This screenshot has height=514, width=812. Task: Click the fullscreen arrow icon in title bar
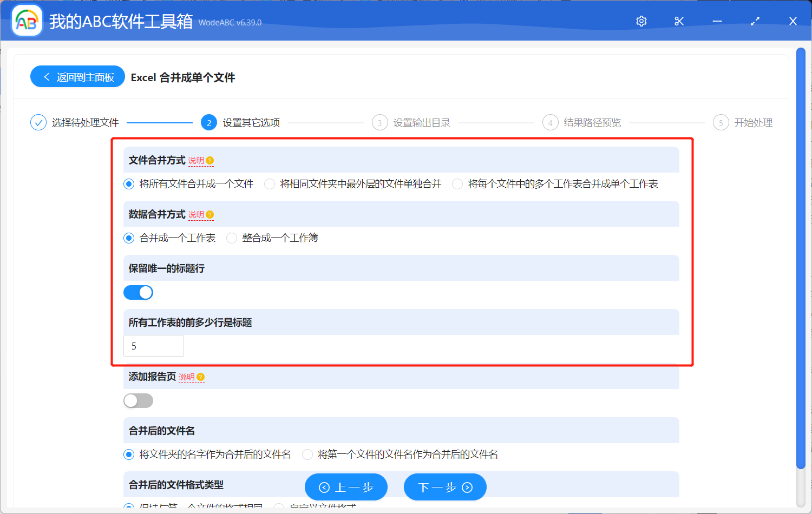(755, 21)
